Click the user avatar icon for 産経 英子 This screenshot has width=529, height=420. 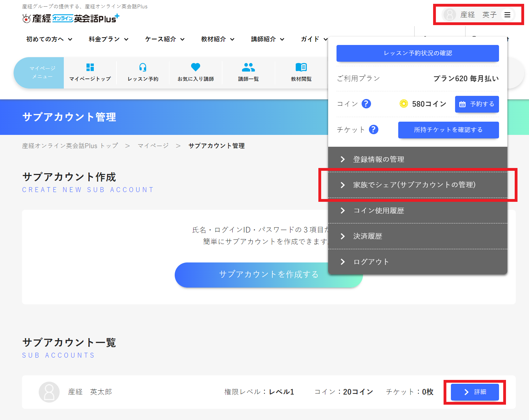(450, 15)
